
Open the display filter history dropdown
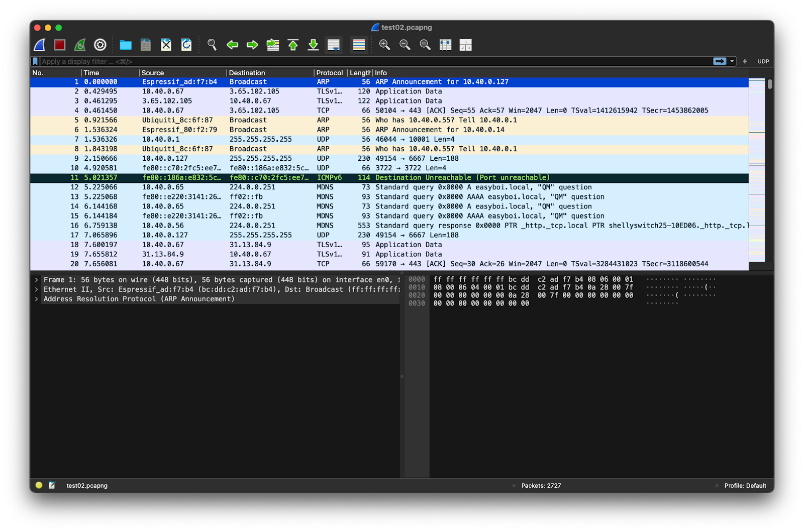pos(732,61)
